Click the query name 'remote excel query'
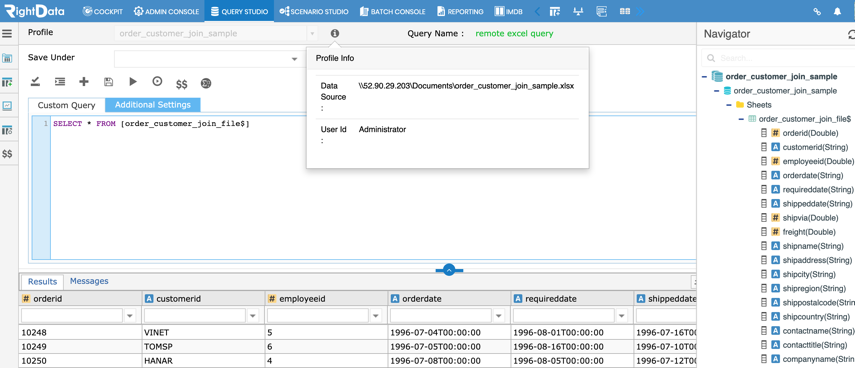The width and height of the screenshot is (855, 368). click(x=514, y=33)
